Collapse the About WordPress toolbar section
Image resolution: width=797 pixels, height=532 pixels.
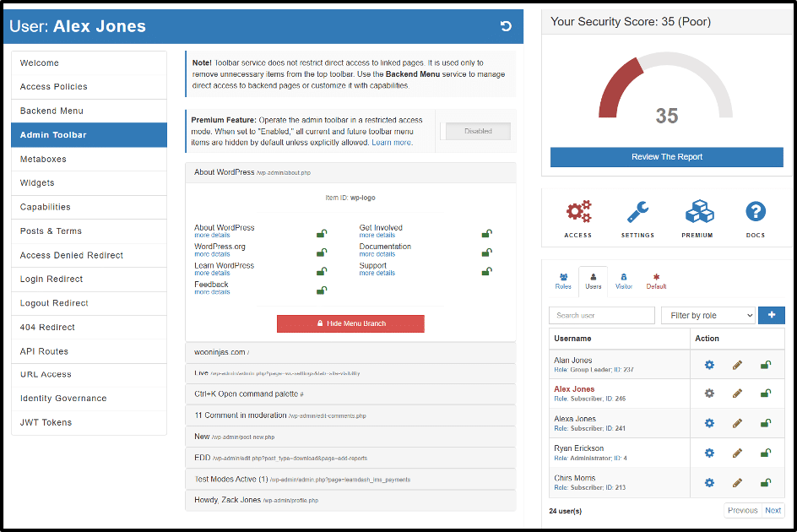click(x=350, y=172)
